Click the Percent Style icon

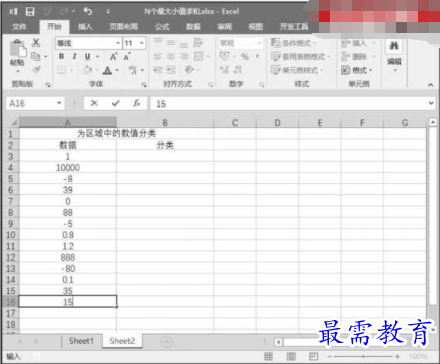tap(245, 57)
